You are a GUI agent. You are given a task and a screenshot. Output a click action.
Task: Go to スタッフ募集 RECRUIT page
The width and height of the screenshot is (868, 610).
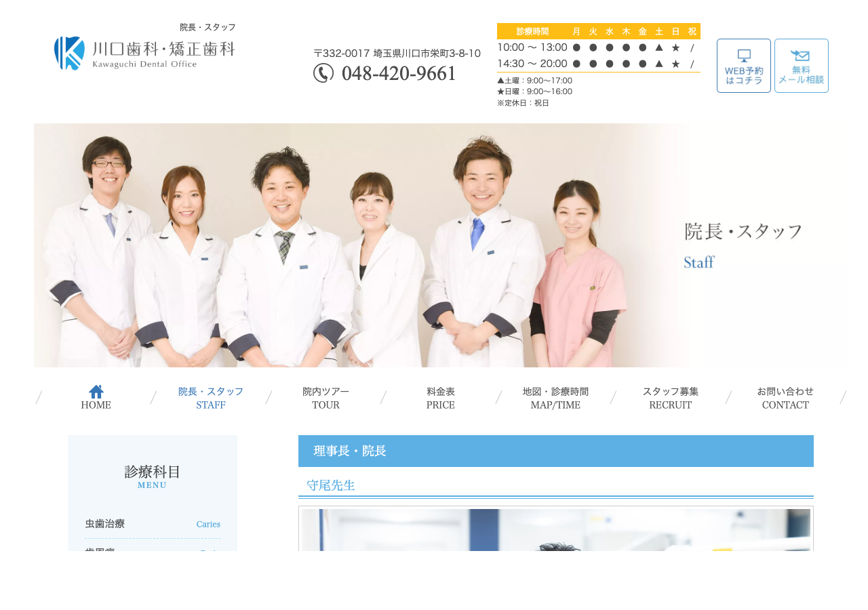671,398
